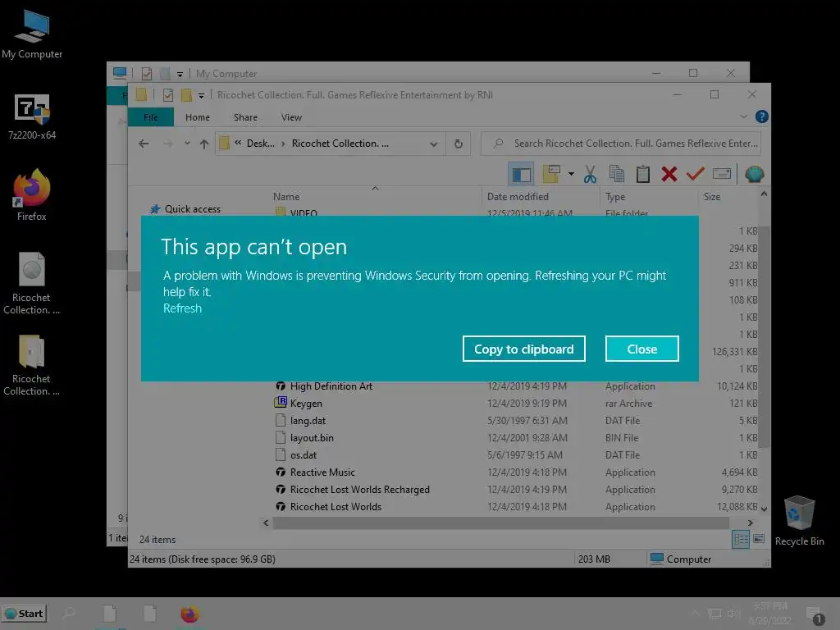Sort by the Size column header
The height and width of the screenshot is (630, 840).
pos(711,197)
